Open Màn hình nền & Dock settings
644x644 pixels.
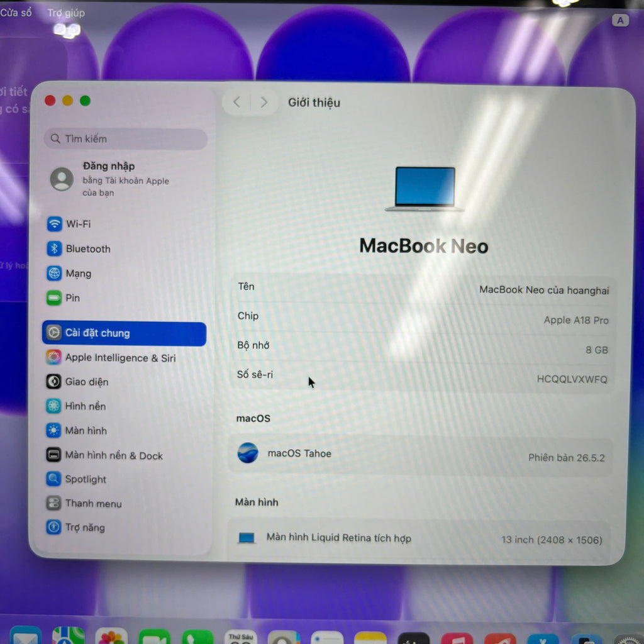[x=104, y=455]
